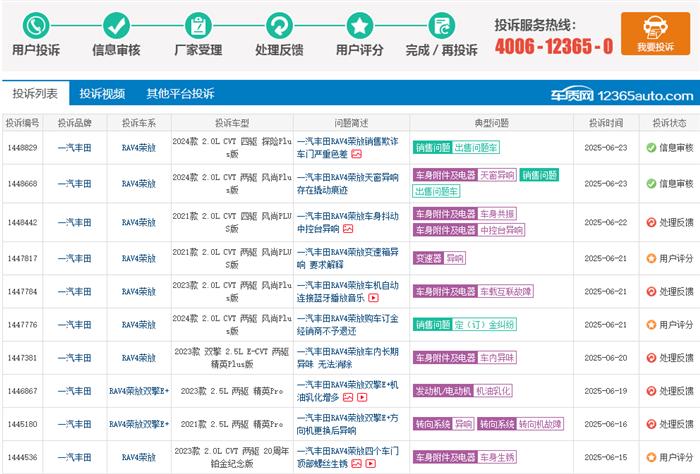Image resolution: width=700 pixels, height=474 pixels.
Task: Click the 转向机故障 issue tag
Action: point(540,424)
